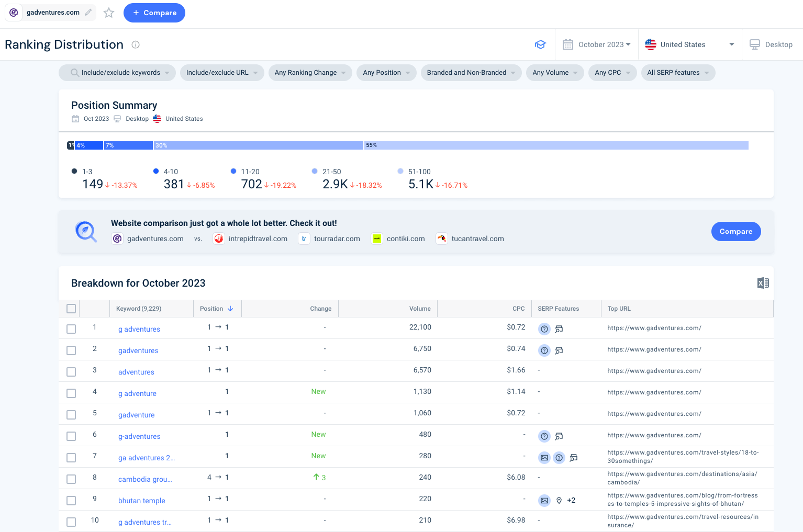Image resolution: width=803 pixels, height=532 pixels.
Task: Click the calendar icon beside October 2023
Action: pos(568,44)
